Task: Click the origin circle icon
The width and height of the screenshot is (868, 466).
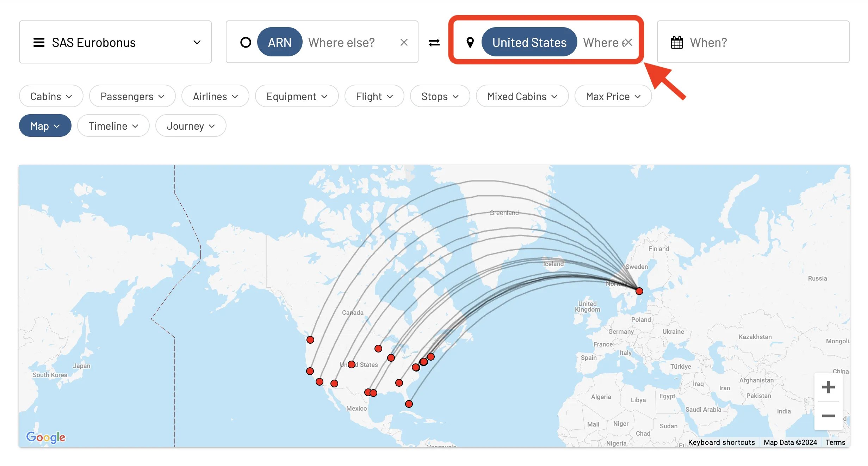Action: coord(246,42)
